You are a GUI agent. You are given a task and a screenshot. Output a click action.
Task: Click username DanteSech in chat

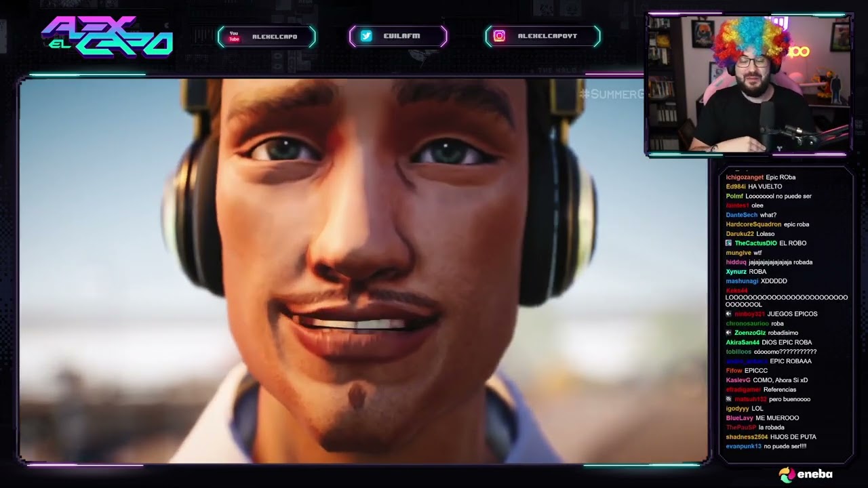(742, 215)
